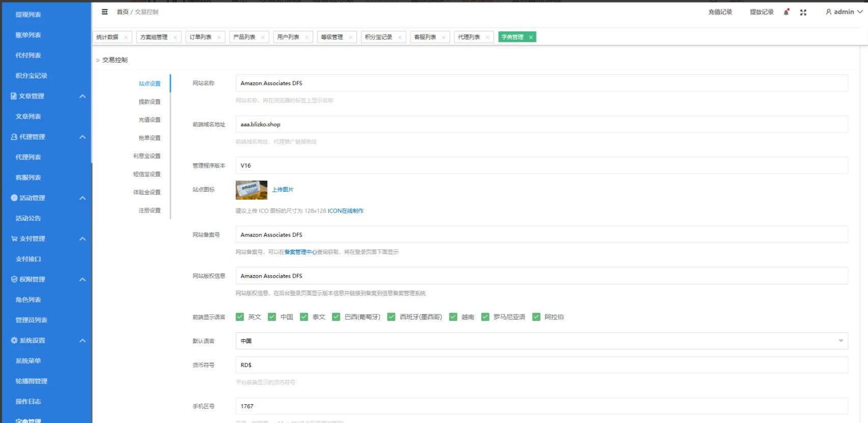Click the 前端域名地址 input field
This screenshot has width=868, height=423.
click(x=541, y=124)
